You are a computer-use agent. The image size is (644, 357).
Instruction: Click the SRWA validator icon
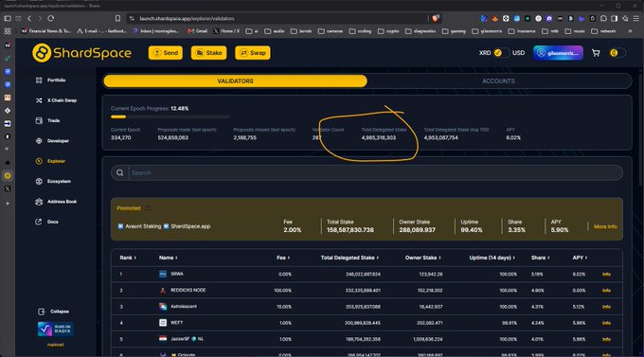[x=163, y=274]
